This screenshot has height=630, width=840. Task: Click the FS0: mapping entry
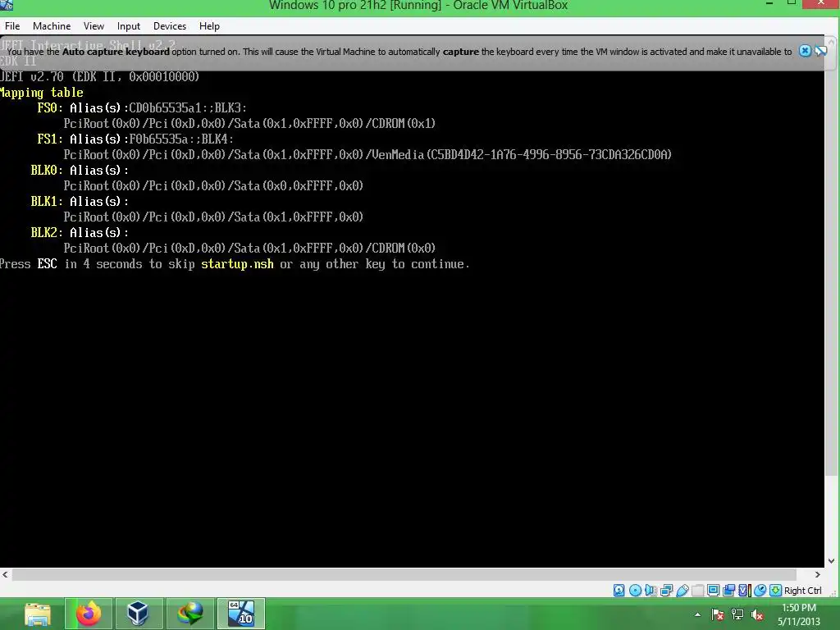142,108
